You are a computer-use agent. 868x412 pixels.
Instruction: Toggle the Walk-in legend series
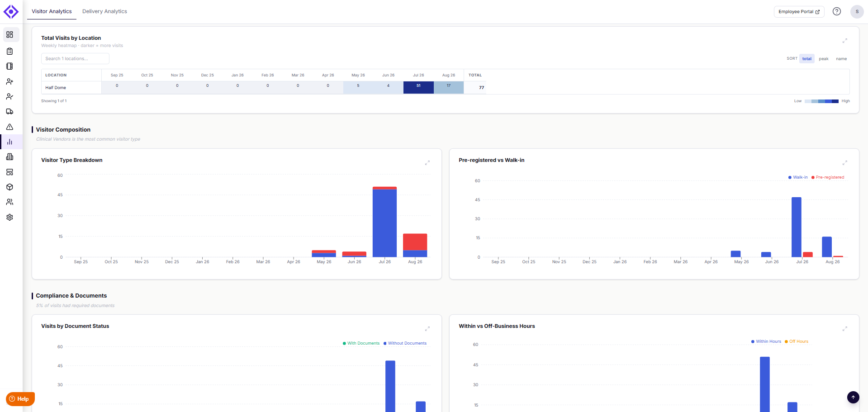pyautogui.click(x=798, y=177)
